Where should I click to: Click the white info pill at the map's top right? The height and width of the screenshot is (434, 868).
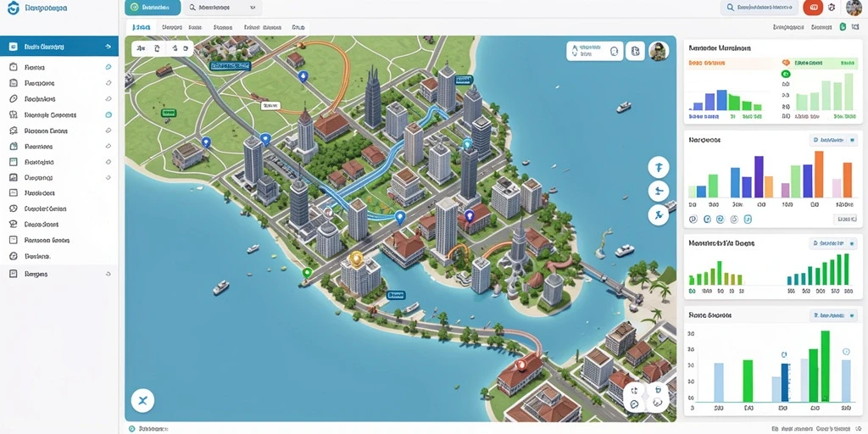click(594, 51)
